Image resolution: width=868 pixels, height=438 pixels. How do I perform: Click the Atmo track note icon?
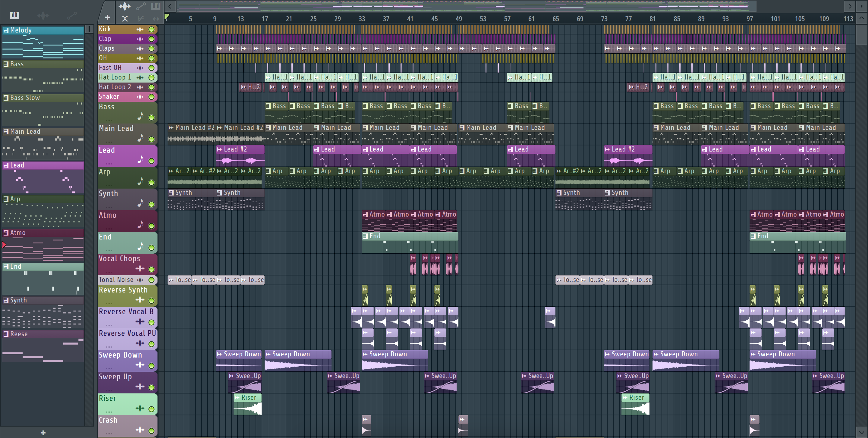coord(140,224)
